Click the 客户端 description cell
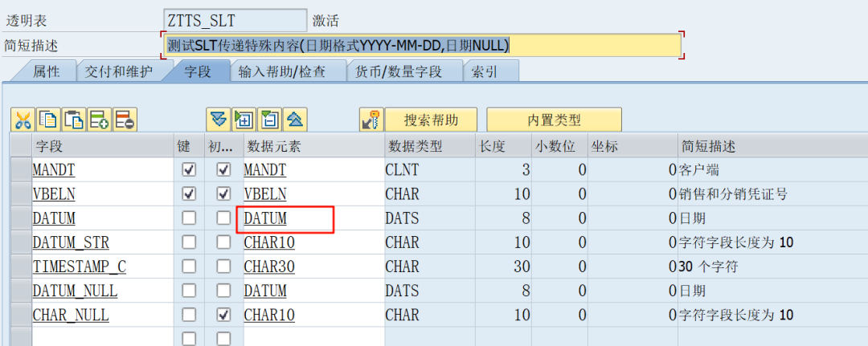The width and height of the screenshot is (868, 346). coord(773,169)
